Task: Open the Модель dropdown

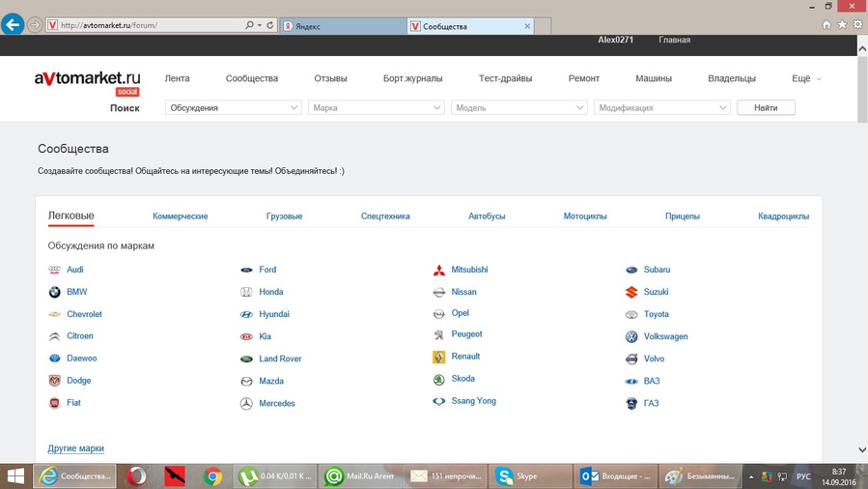Action: click(518, 107)
